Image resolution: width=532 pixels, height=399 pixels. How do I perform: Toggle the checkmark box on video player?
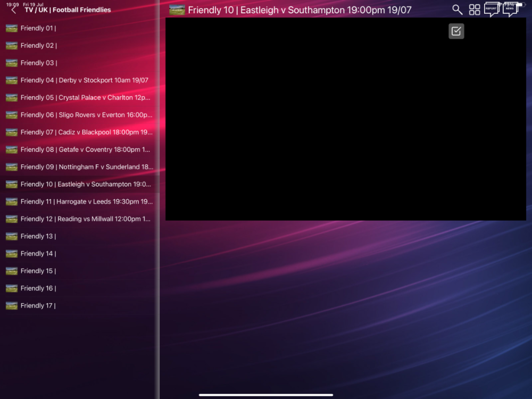click(x=456, y=31)
